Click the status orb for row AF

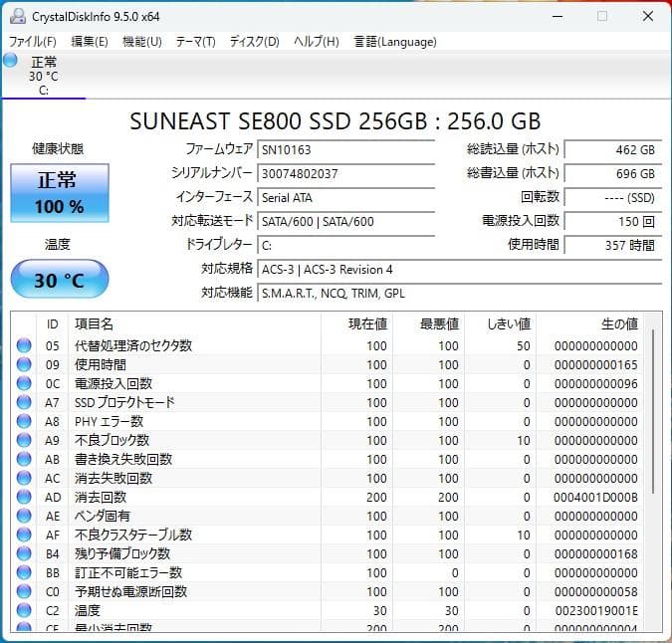coord(24,535)
